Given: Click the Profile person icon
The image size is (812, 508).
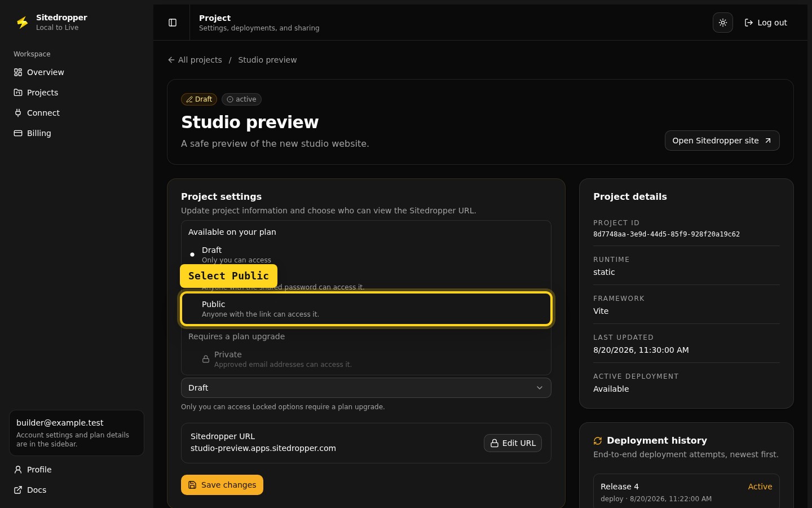Looking at the screenshot, I should 18,470.
